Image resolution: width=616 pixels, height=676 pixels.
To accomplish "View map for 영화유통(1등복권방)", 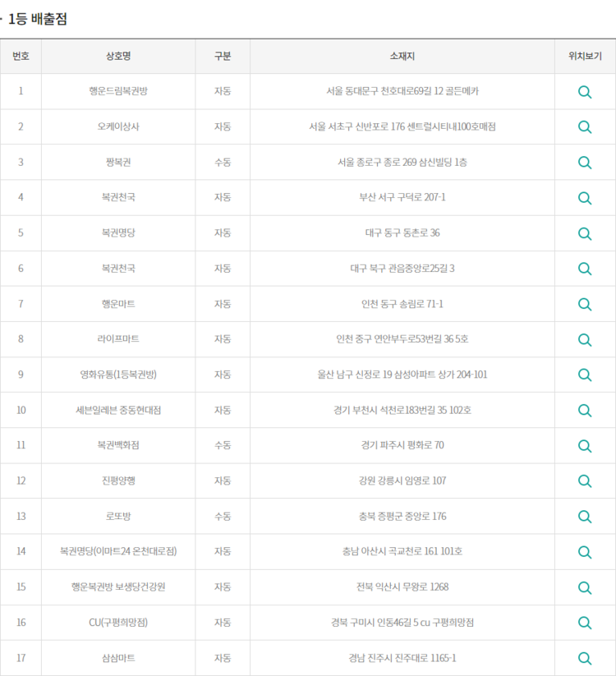I will coord(585,375).
